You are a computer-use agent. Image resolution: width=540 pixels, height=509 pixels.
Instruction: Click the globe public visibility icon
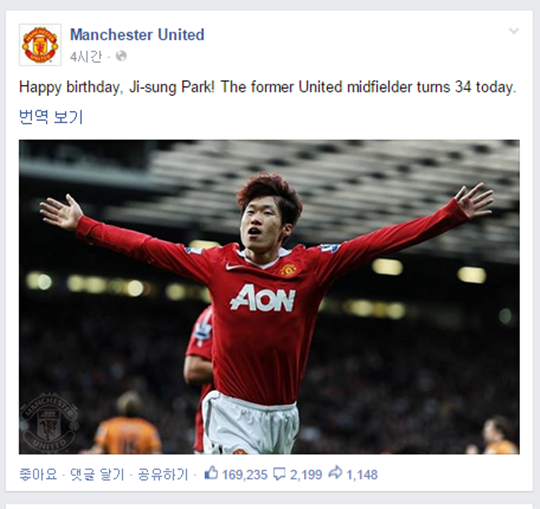[121, 56]
